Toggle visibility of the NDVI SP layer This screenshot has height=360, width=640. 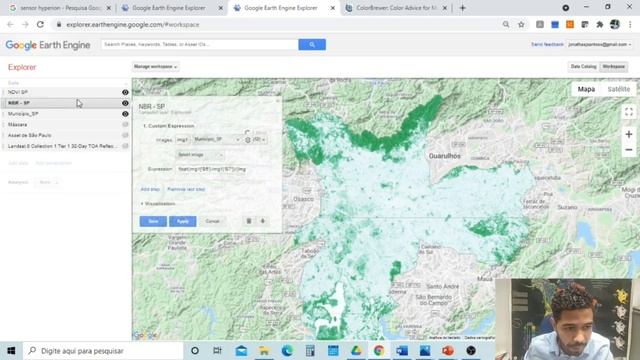[x=125, y=92]
